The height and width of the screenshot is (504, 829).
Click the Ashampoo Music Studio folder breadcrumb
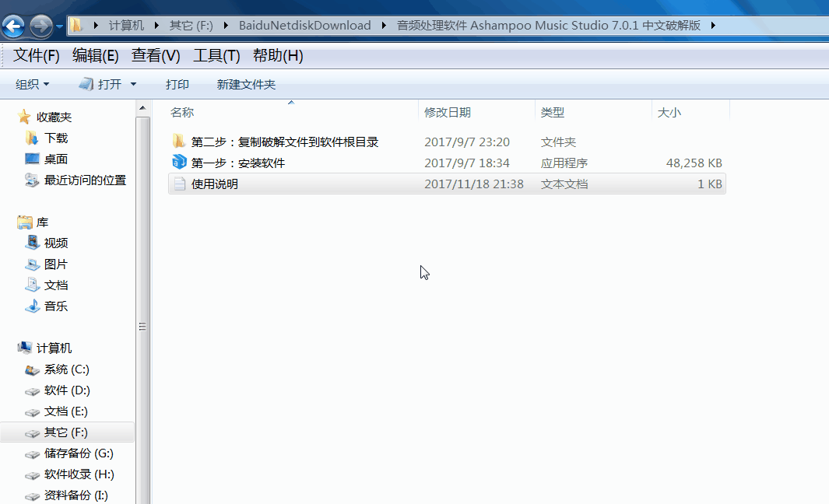coord(548,26)
